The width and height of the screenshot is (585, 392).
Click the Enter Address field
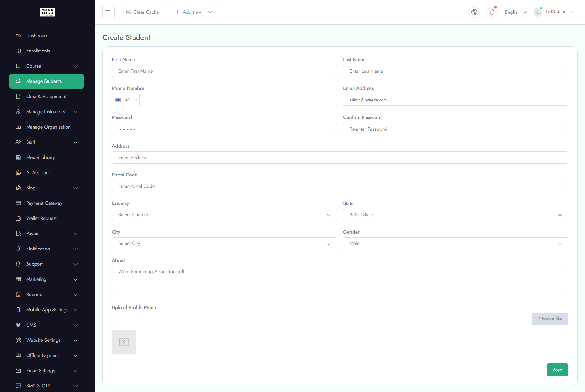(x=340, y=157)
